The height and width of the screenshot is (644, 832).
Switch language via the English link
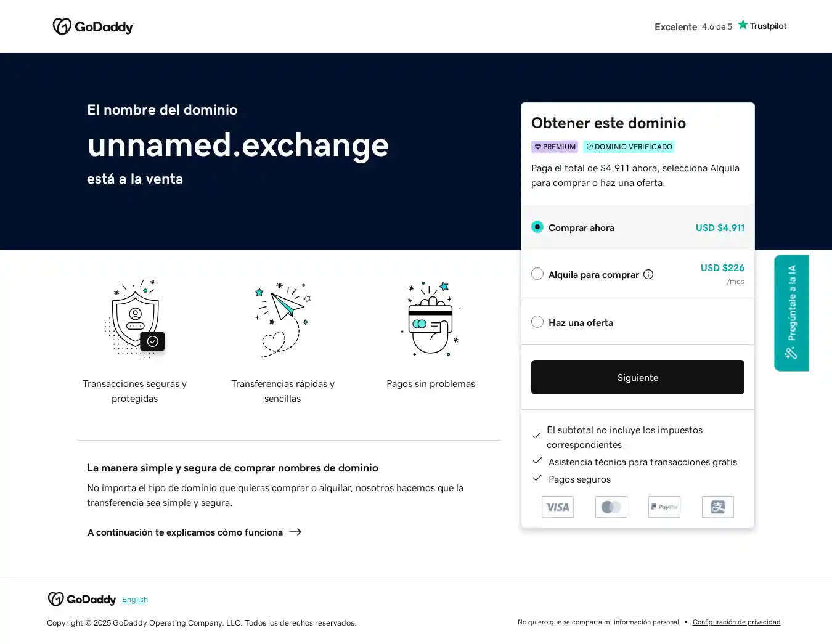tap(135, 600)
